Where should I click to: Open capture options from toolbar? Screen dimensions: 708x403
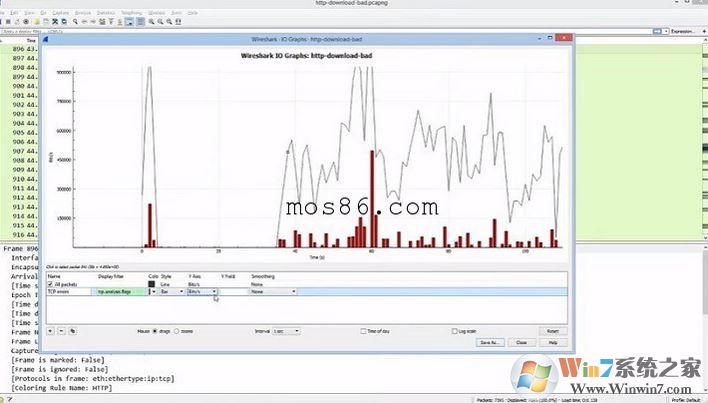[x=26, y=22]
